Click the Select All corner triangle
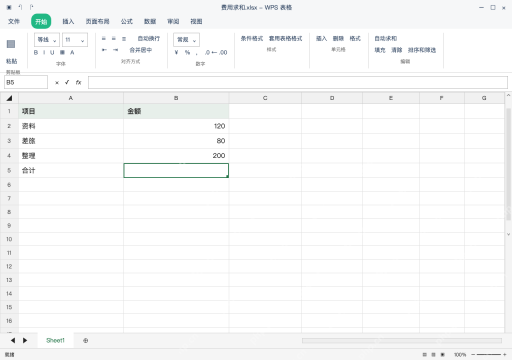The image size is (512, 360). 9,98
